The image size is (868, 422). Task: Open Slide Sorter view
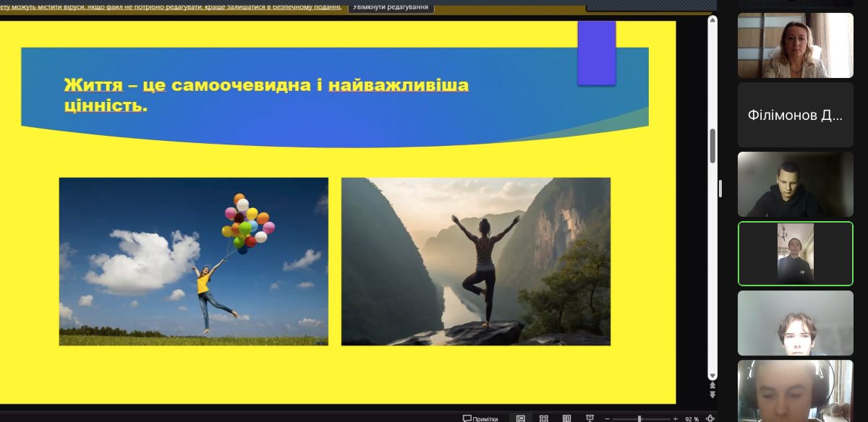pyautogui.click(x=544, y=418)
